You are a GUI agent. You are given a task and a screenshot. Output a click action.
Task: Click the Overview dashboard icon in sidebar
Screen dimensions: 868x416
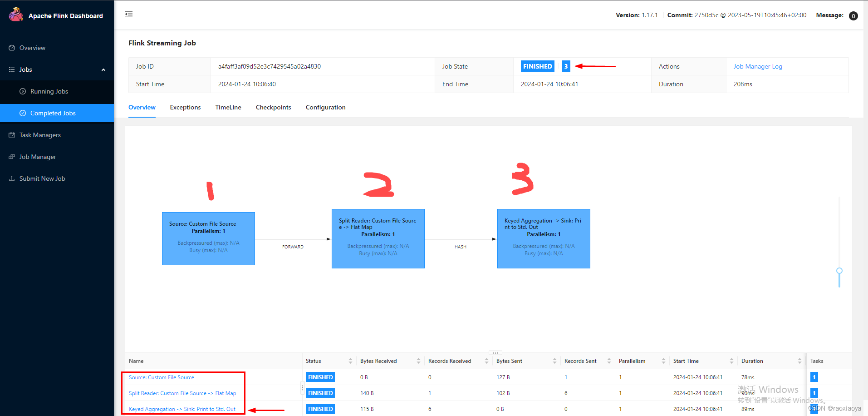12,48
